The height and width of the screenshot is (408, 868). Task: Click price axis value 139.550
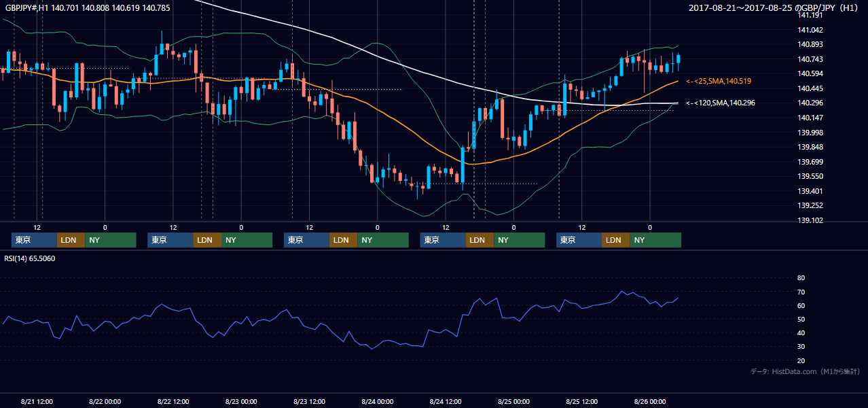click(x=810, y=176)
